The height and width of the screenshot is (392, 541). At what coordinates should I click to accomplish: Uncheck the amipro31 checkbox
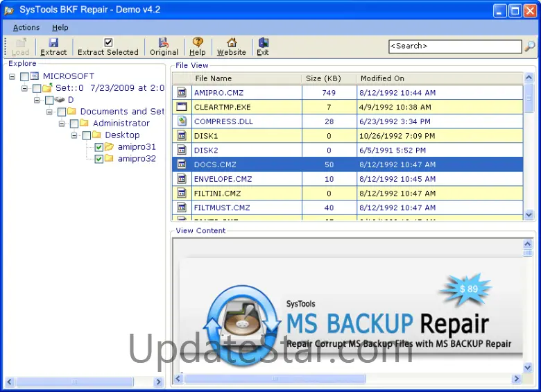point(99,147)
